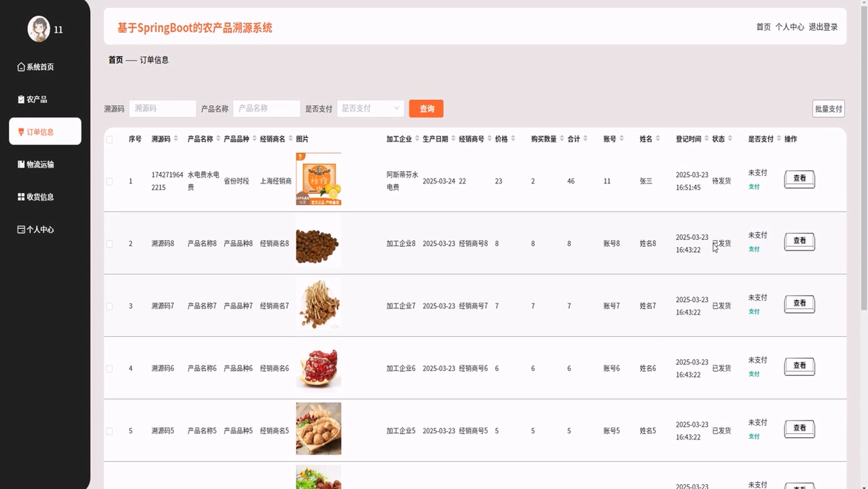Click the orange 查询 button
The width and height of the screenshot is (868, 489).
tap(426, 108)
